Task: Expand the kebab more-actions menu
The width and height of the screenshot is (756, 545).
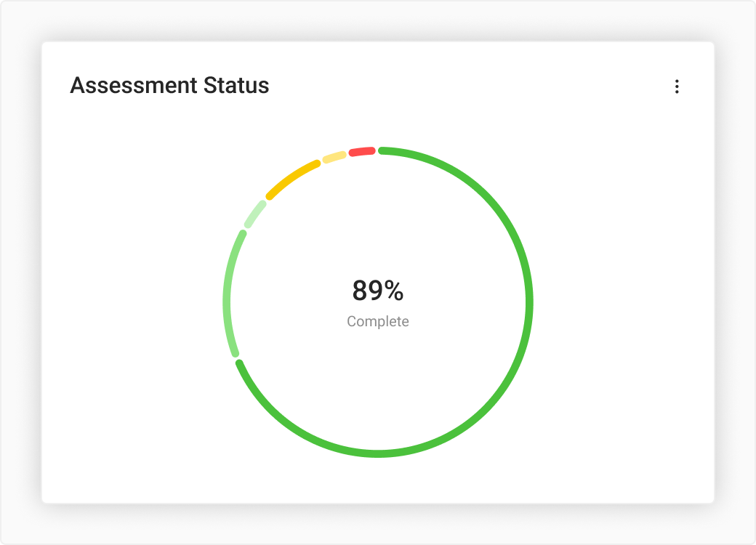Action: click(677, 86)
